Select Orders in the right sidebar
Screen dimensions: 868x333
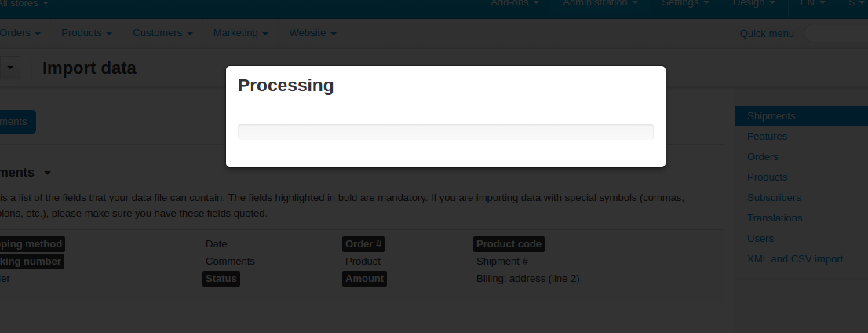point(762,157)
